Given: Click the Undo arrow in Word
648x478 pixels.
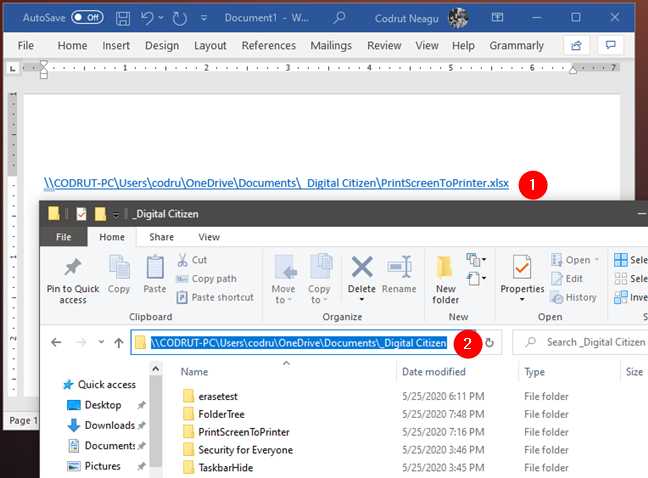Looking at the screenshot, I should 147,18.
